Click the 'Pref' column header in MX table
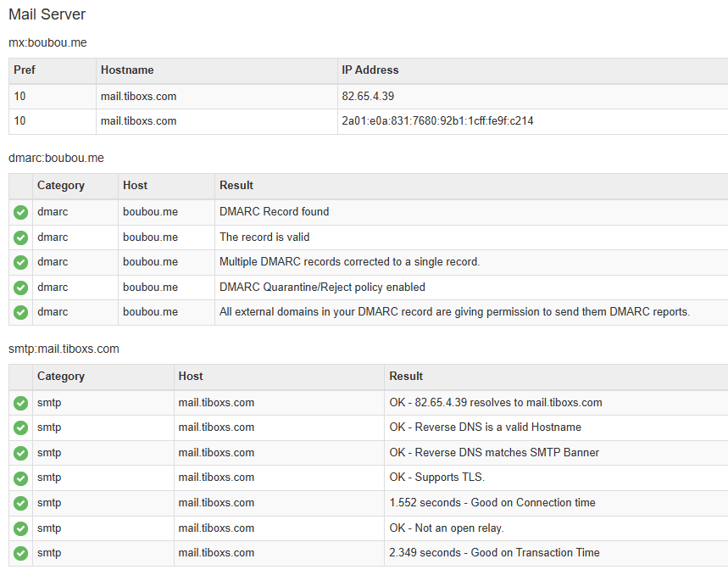728x581 pixels. coord(25,70)
